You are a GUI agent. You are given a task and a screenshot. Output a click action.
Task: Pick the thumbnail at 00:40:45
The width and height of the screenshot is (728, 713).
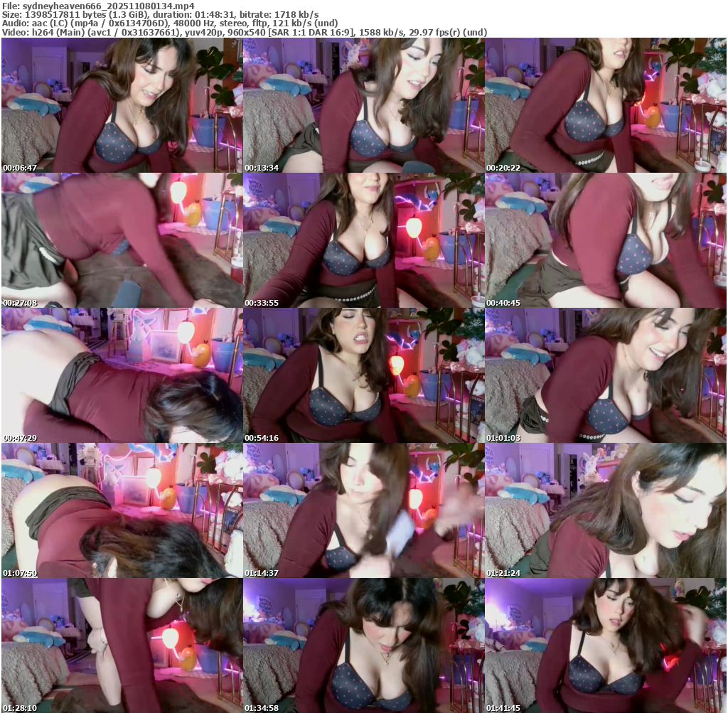pos(605,240)
